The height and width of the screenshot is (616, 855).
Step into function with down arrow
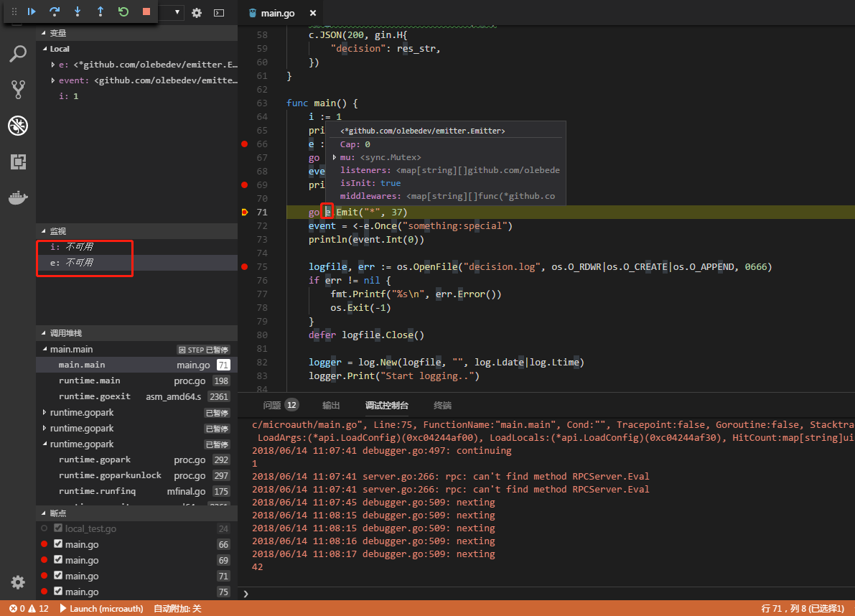click(78, 11)
